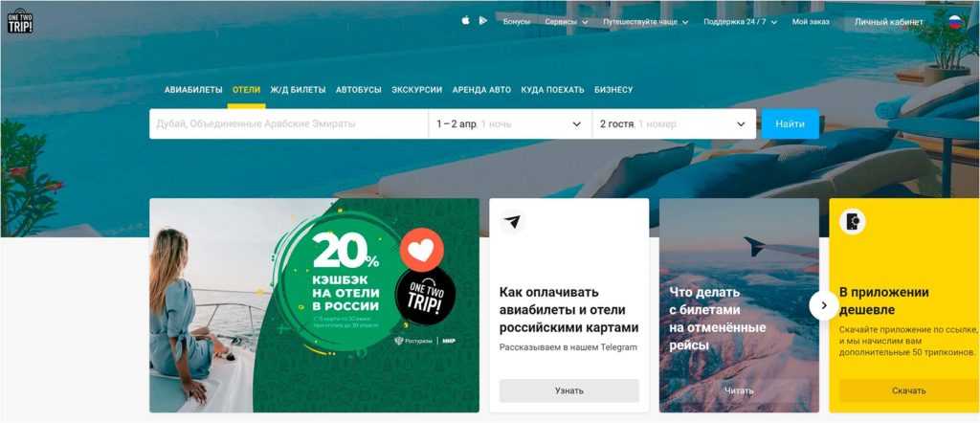
Task: Open the Личный кабинет link
Action: click(x=889, y=22)
